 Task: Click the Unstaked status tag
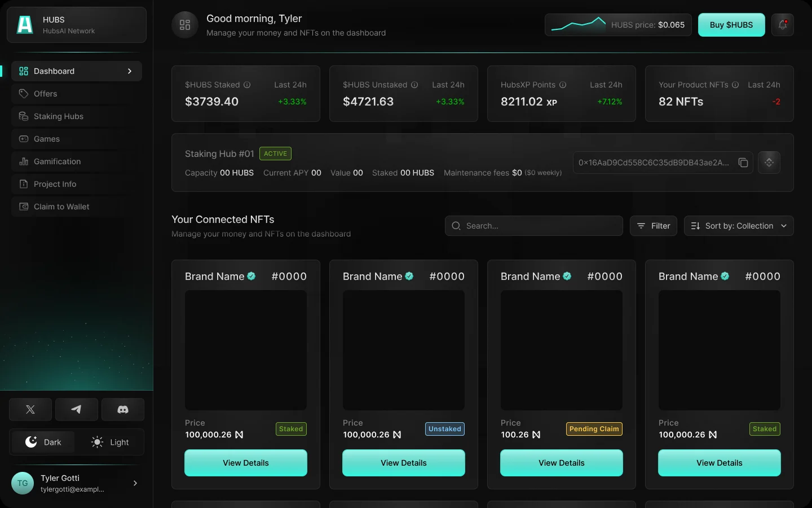point(445,429)
